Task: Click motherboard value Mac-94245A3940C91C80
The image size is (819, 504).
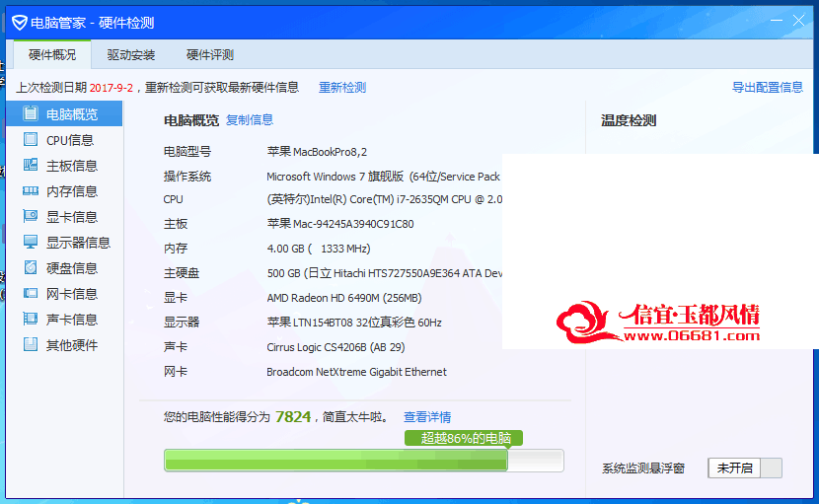Action: (340, 224)
